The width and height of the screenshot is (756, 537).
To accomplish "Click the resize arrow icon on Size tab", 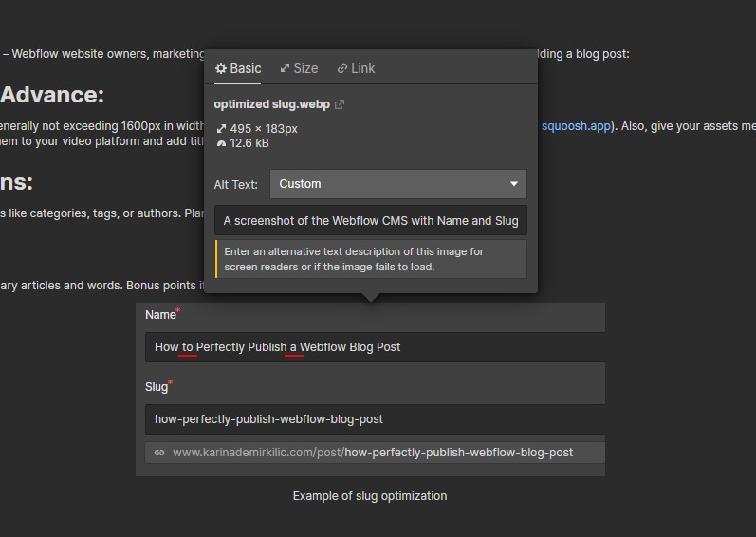I will (x=285, y=68).
